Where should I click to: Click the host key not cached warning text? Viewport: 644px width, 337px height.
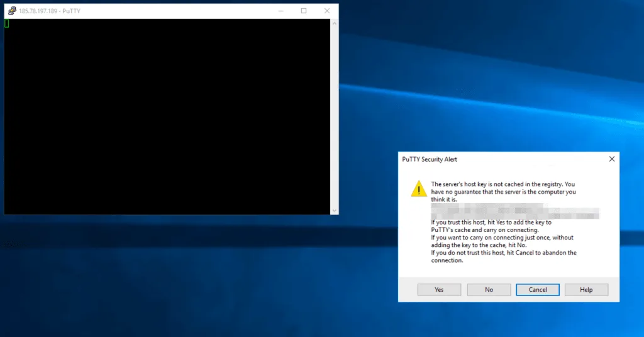coord(503,191)
